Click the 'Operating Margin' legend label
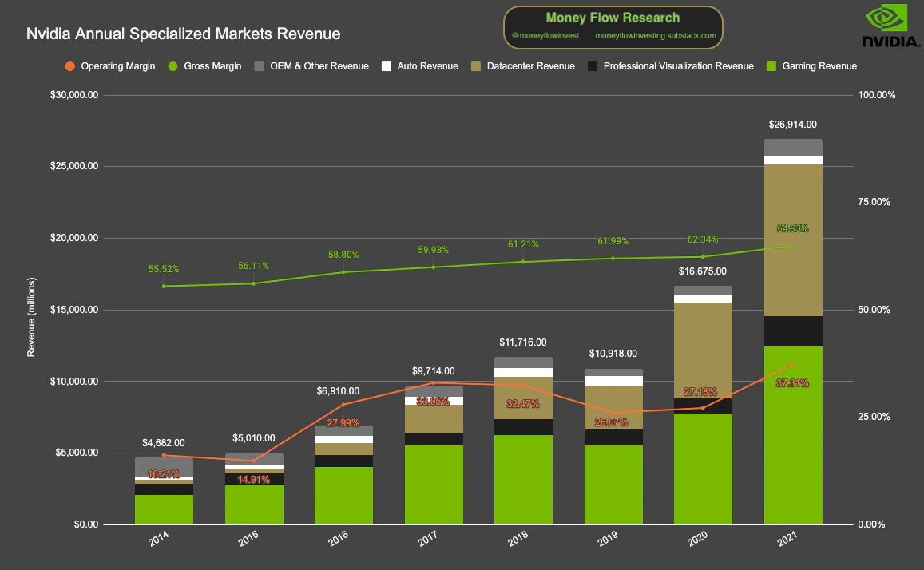924x570 pixels. pyautogui.click(x=118, y=66)
